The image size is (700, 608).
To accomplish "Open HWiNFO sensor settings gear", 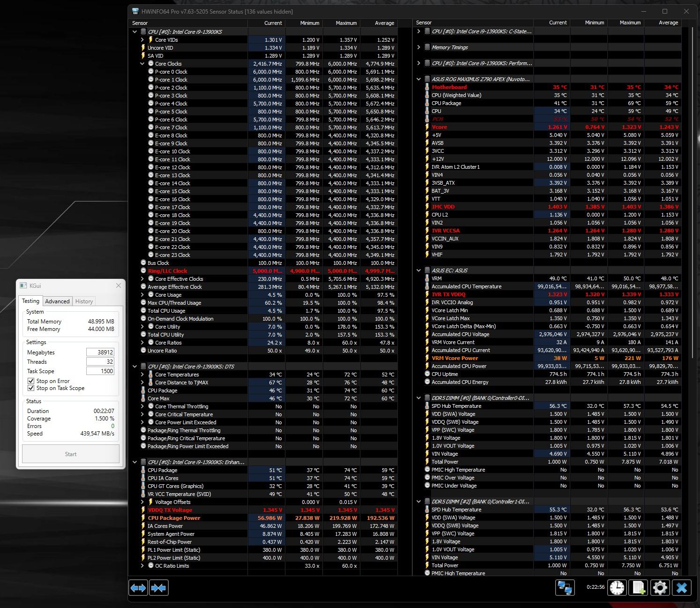I will pyautogui.click(x=660, y=588).
